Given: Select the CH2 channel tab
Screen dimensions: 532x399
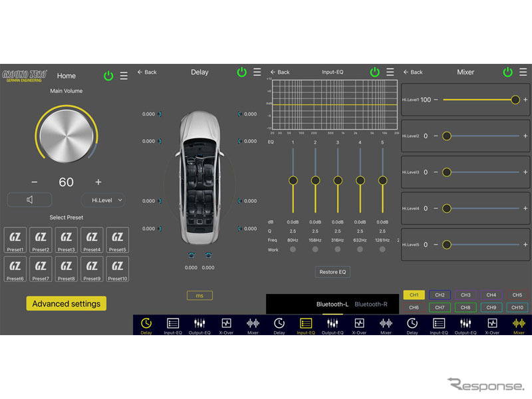Looking at the screenshot, I should pos(440,295).
